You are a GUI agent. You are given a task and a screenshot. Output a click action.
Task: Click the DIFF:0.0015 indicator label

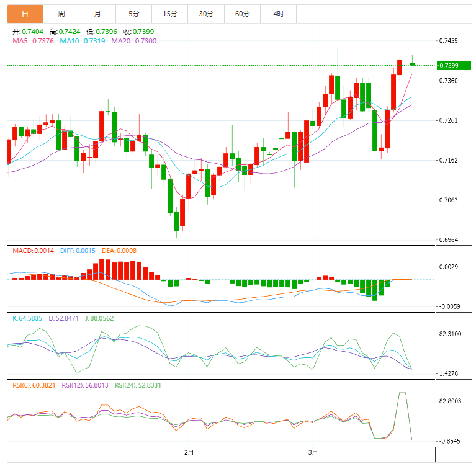point(78,251)
